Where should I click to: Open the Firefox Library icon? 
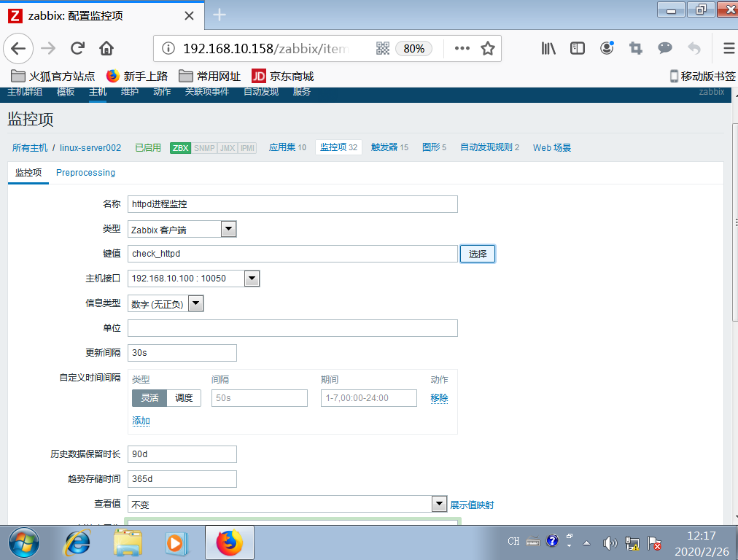pos(548,48)
